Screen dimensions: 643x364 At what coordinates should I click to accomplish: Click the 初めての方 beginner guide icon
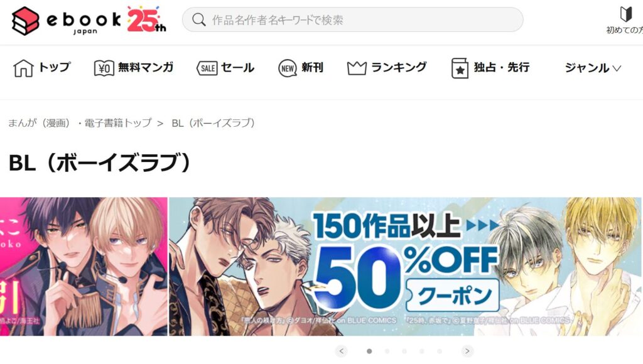(625, 14)
